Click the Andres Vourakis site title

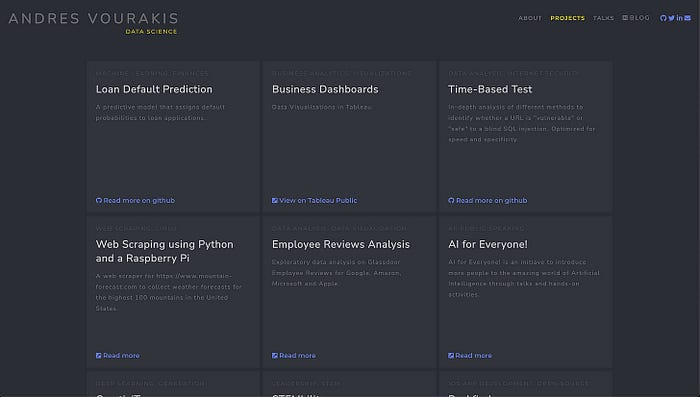coord(93,19)
